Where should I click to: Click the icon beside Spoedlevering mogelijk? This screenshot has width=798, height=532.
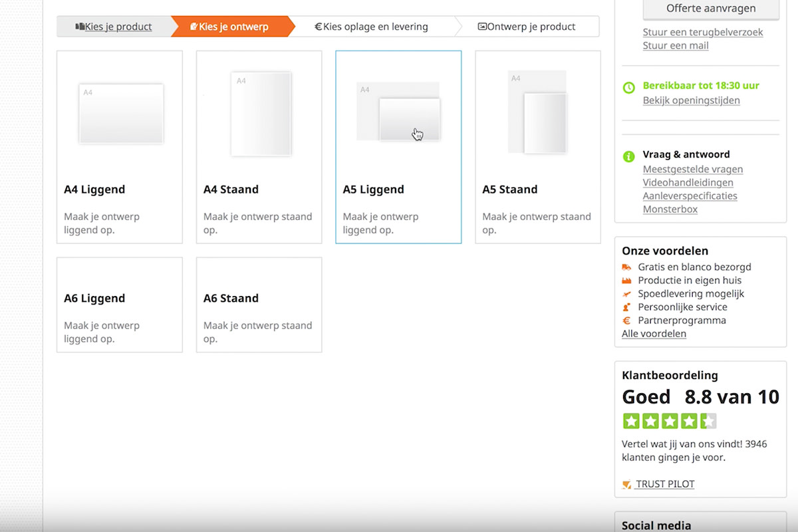click(x=626, y=293)
